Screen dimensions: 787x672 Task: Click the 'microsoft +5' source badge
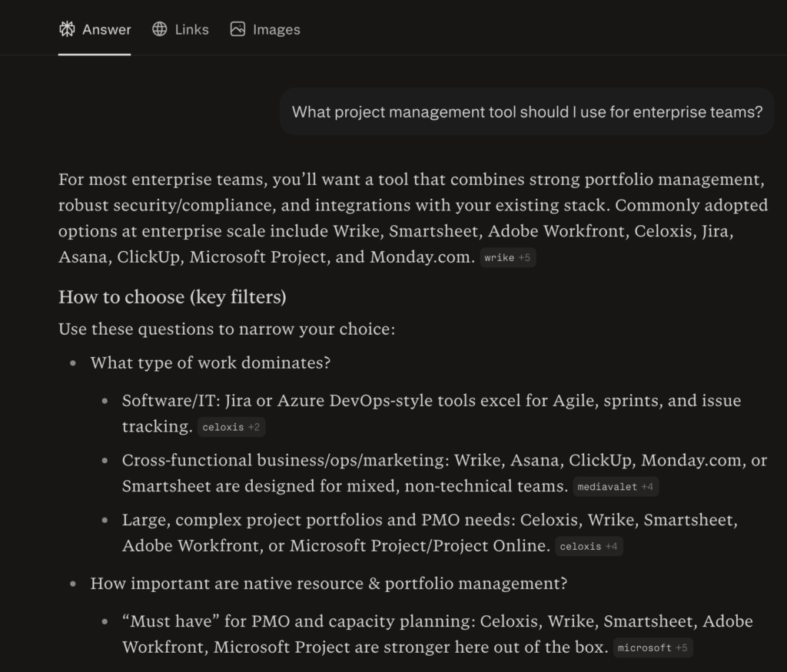pyautogui.click(x=653, y=647)
